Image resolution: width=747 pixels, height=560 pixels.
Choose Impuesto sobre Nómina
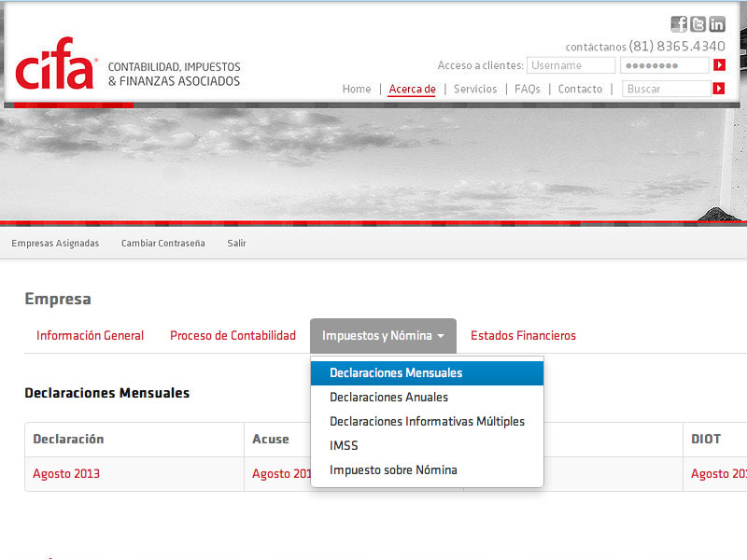tap(393, 470)
